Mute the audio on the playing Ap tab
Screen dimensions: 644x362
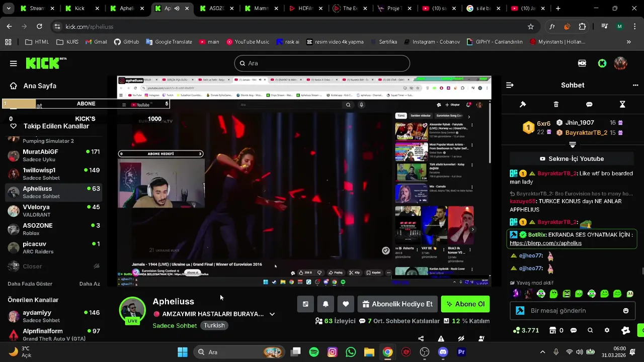tap(177, 9)
